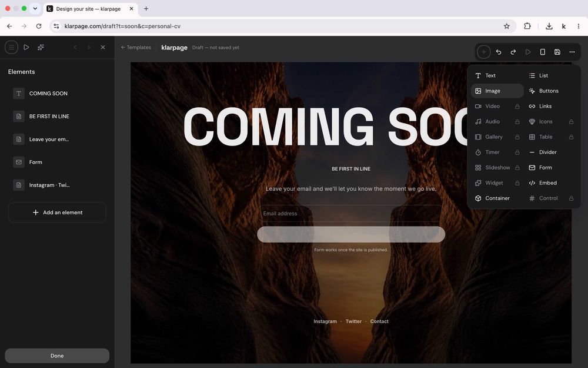Select the COMING SOON text element
This screenshot has height=368, width=588.
[x=57, y=94]
